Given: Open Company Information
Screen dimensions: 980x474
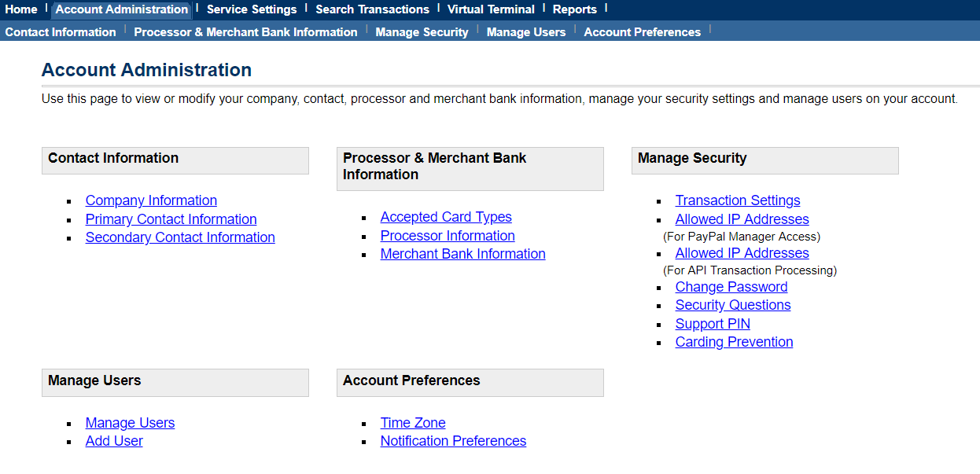Looking at the screenshot, I should [x=151, y=200].
